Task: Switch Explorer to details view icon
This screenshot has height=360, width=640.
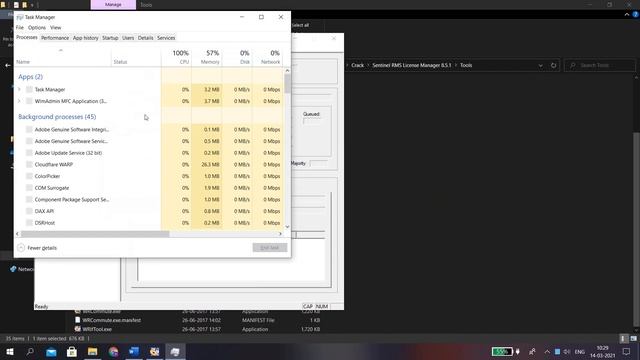Action: (x=623, y=339)
